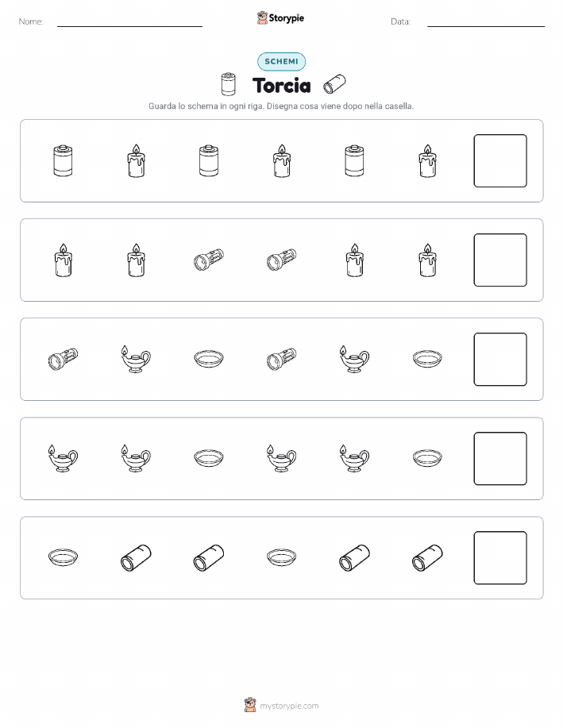The image size is (563, 728).
Task: Click the answer box in row four
Action: pos(500,458)
